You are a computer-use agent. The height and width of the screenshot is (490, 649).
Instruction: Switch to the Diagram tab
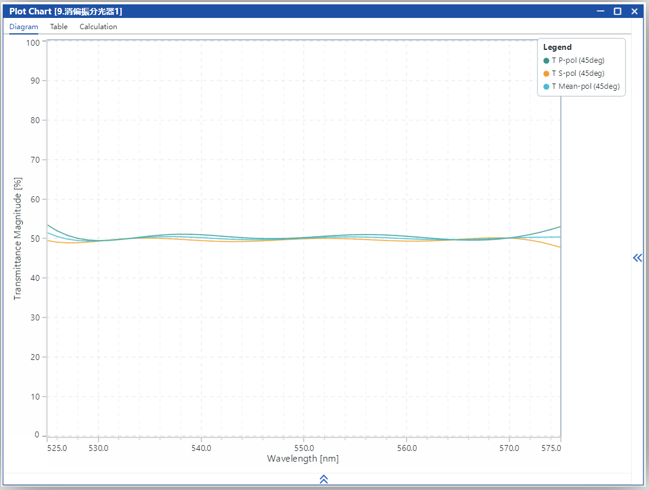24,27
